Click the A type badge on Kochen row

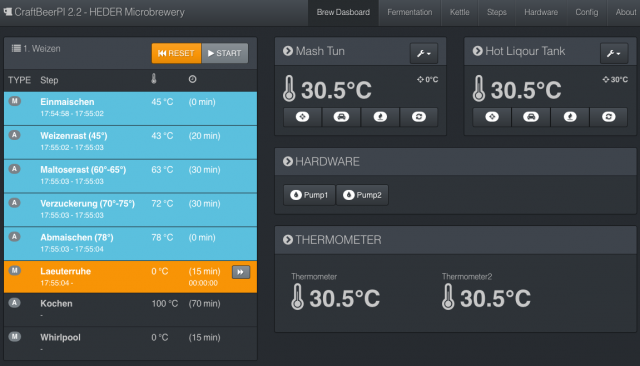coord(15,303)
